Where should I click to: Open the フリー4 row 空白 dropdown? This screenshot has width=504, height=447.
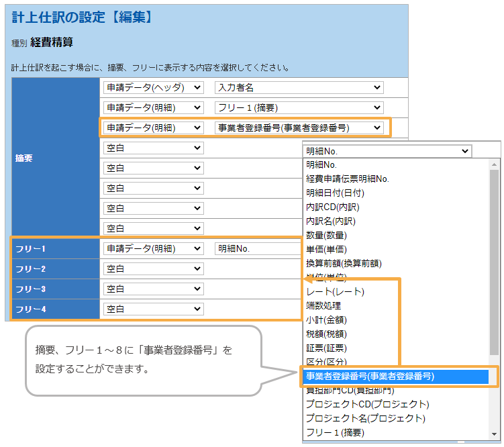coord(153,309)
